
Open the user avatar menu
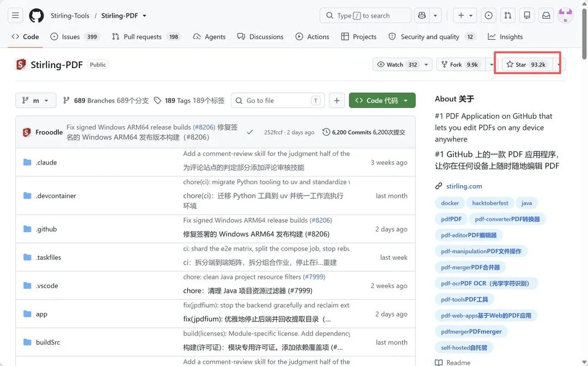click(565, 15)
